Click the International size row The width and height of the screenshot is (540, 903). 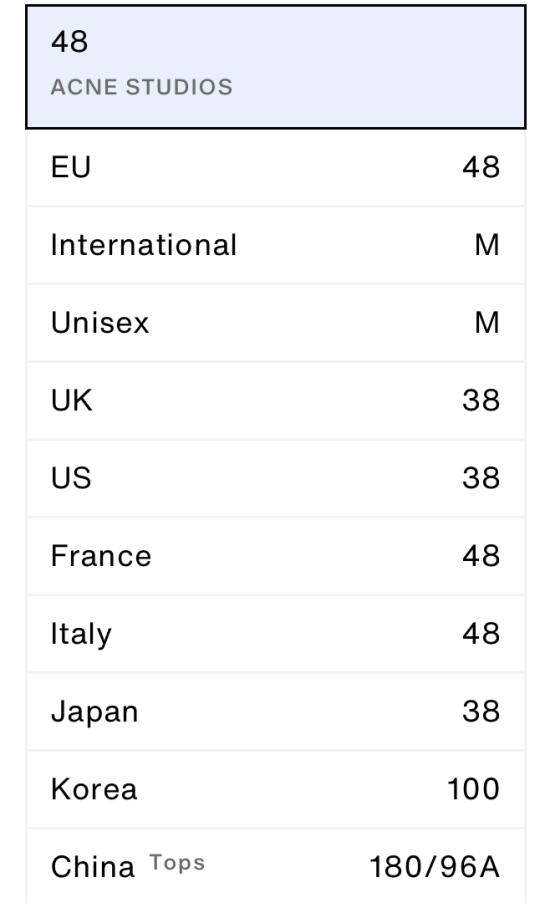click(275, 245)
